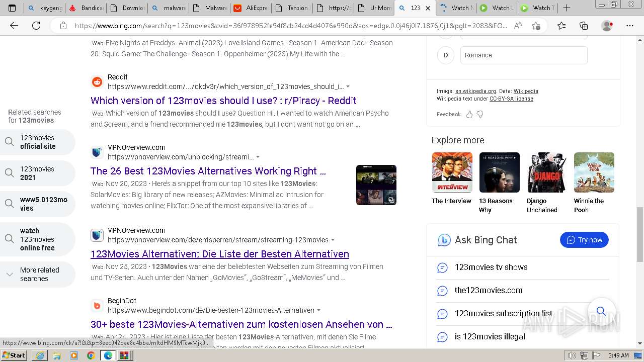Open 13 Reasons Why thumbnail

[x=499, y=172]
